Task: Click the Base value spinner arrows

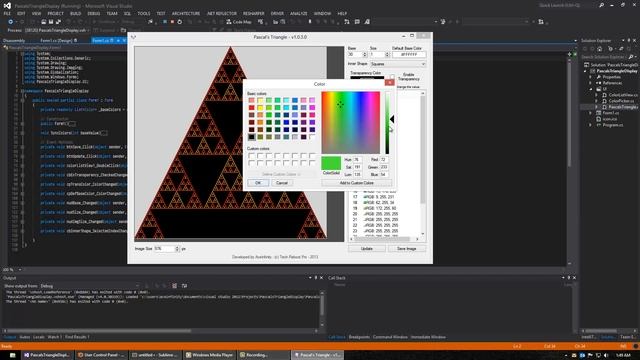Action: point(365,54)
